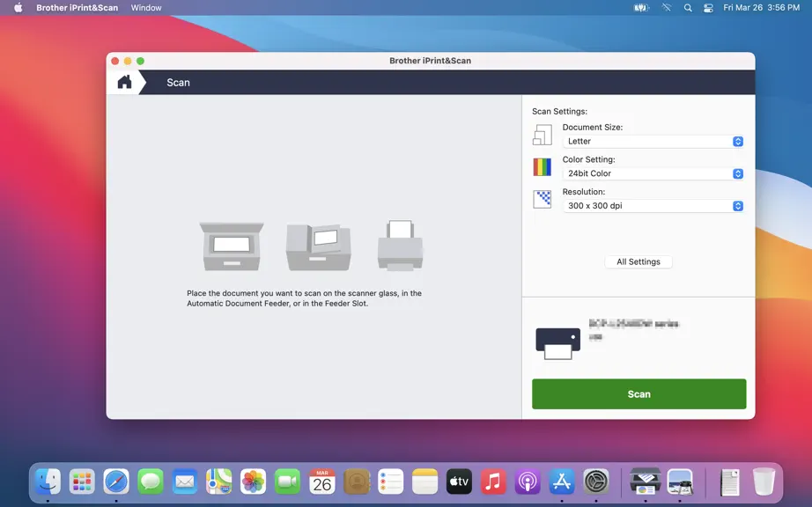Open the Apple menu
This screenshot has height=507, width=812.
coord(18,8)
